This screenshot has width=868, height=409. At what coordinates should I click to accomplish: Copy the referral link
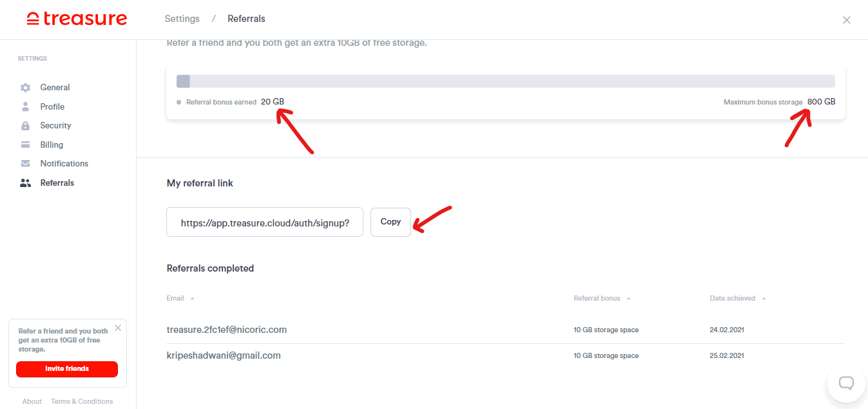click(391, 222)
